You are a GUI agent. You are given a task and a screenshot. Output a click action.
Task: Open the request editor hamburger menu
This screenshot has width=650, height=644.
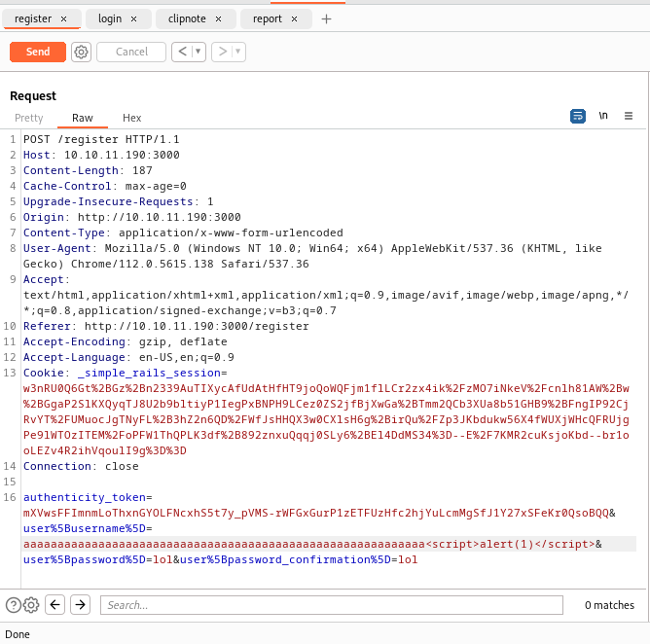[x=629, y=116]
